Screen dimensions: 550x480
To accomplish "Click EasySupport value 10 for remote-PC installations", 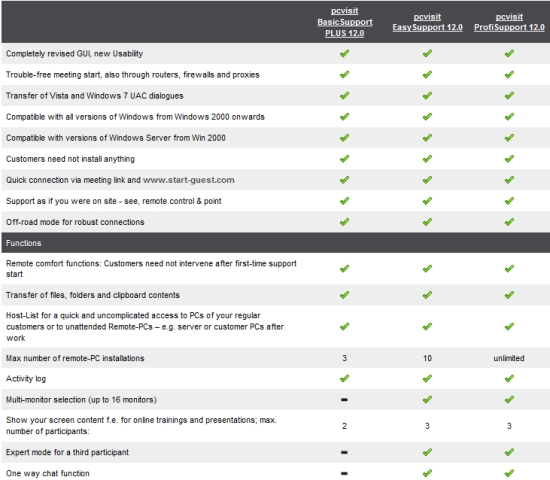I will [x=427, y=358].
